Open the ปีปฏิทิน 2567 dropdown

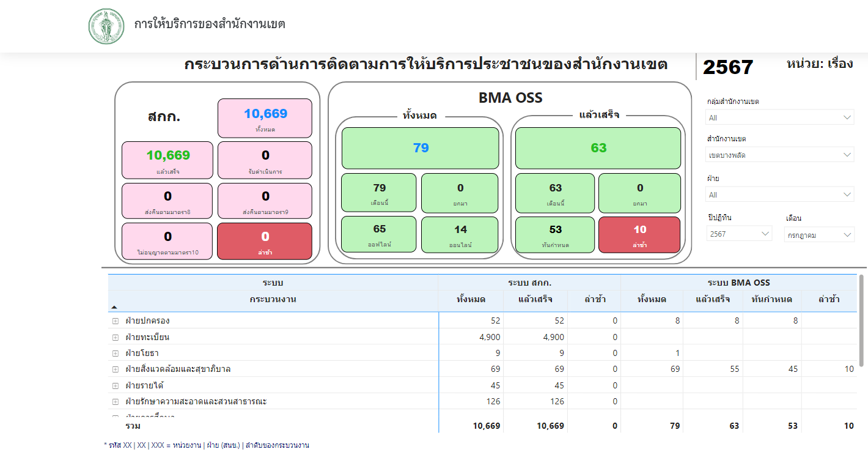pos(739,234)
